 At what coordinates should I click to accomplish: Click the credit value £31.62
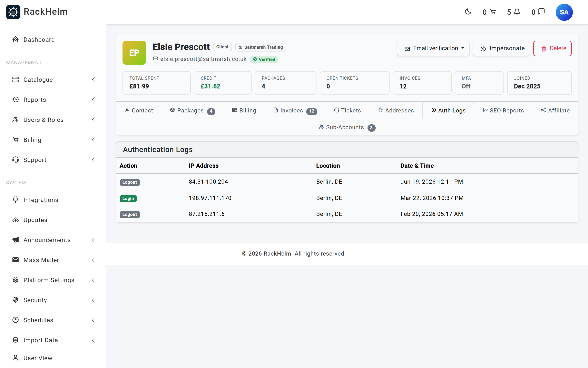[210, 86]
